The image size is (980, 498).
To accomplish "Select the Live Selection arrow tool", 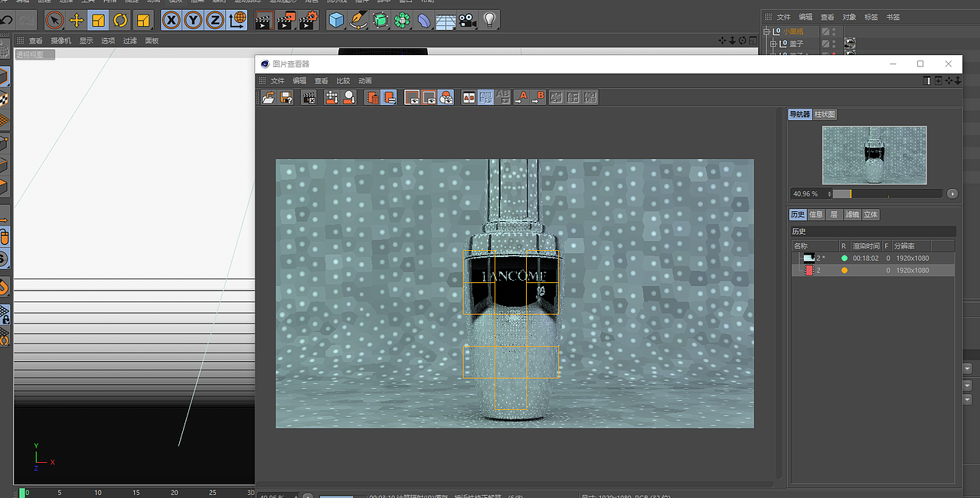I will click(54, 20).
